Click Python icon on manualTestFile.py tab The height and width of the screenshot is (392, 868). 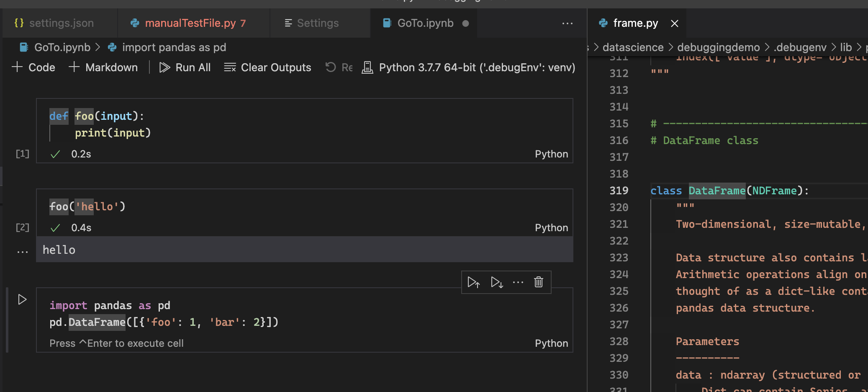click(x=135, y=23)
